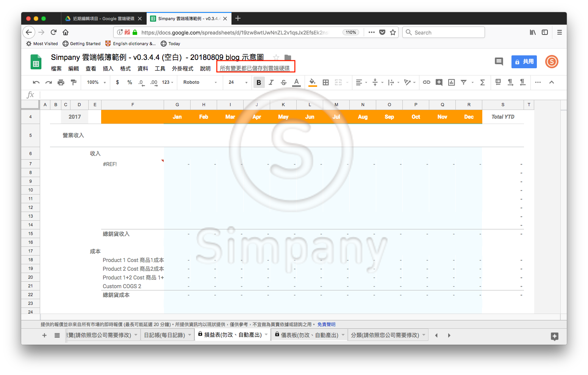Click the functions sigma icon
Image resolution: width=588 pixels, height=375 pixels.
tap(482, 82)
